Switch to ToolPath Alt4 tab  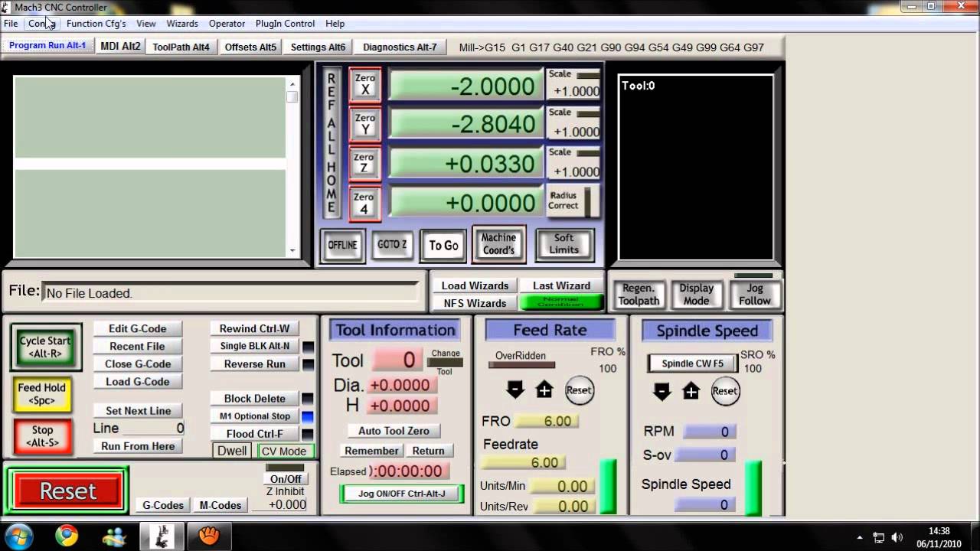(181, 47)
